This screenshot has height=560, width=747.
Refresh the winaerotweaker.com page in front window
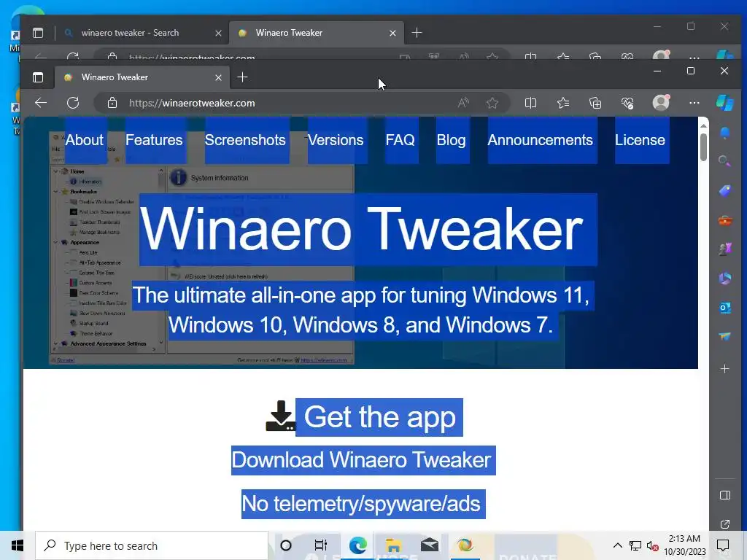[x=73, y=103]
